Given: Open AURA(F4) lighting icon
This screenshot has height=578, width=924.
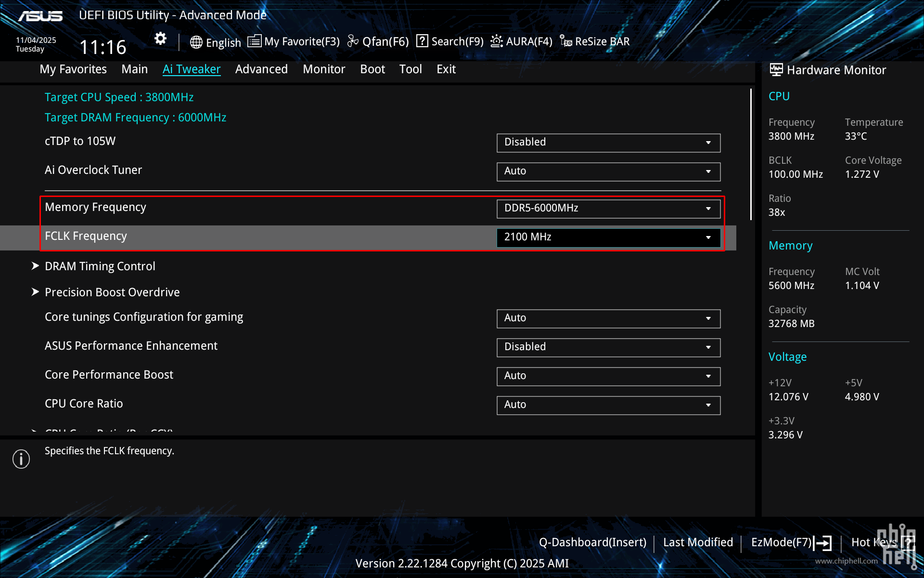Looking at the screenshot, I should (497, 41).
